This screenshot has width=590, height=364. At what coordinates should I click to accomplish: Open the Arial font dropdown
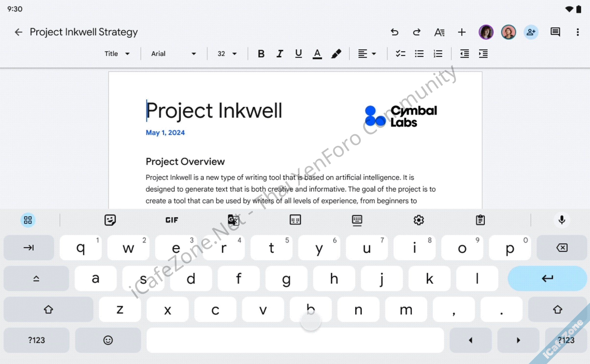tap(173, 54)
